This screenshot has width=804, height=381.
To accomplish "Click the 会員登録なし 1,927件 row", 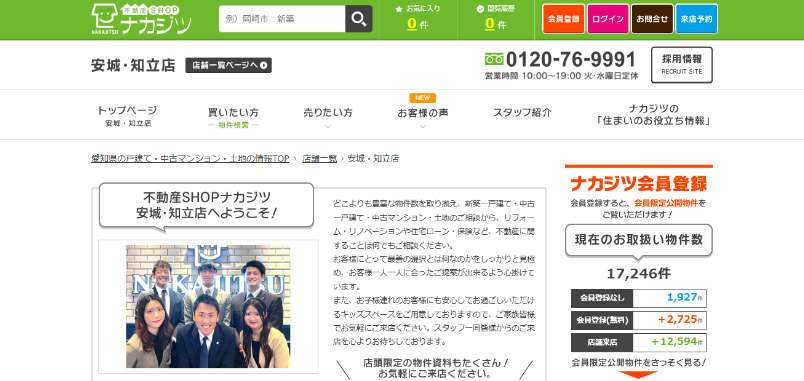I will (638, 298).
